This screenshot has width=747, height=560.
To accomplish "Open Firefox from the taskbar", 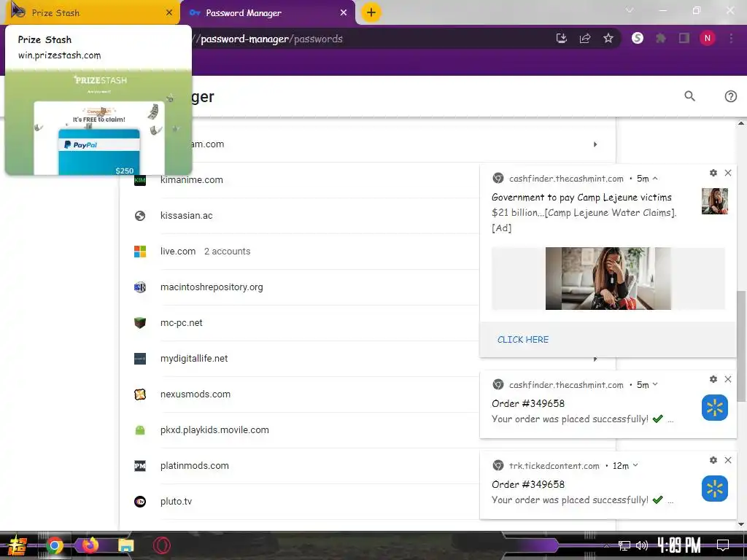I will (90, 545).
